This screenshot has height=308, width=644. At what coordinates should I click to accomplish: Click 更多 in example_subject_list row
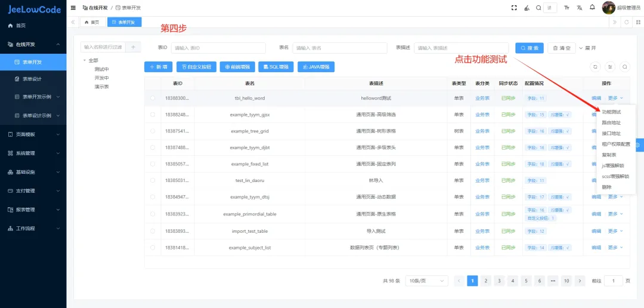pyautogui.click(x=615, y=248)
